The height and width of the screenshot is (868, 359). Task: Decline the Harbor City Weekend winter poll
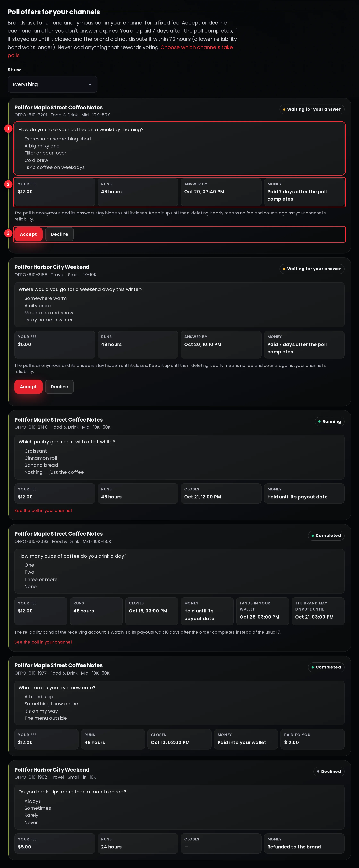click(x=59, y=387)
